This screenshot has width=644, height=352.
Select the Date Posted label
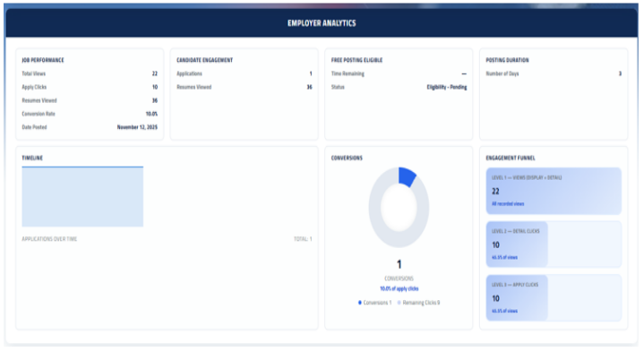[x=34, y=127]
